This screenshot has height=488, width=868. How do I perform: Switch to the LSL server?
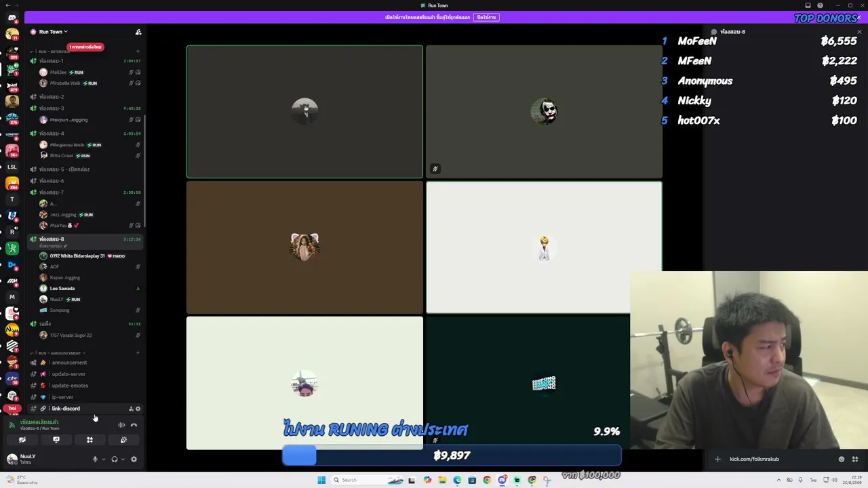click(x=12, y=167)
